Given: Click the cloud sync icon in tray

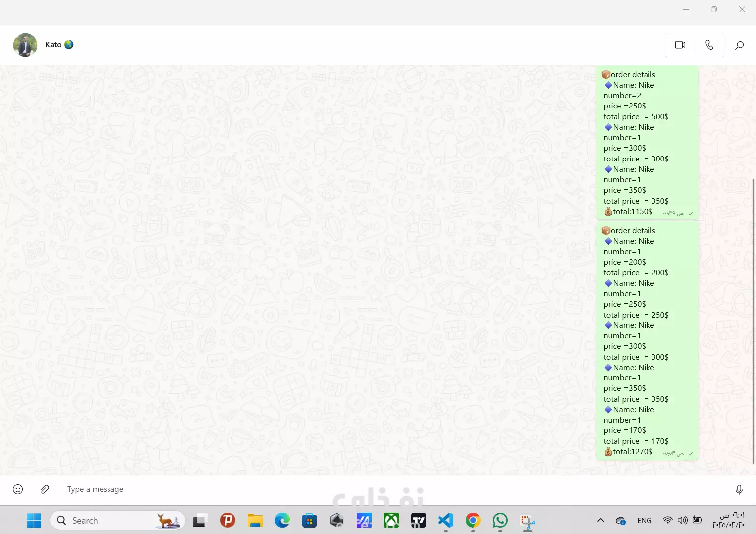Looking at the screenshot, I should [620, 521].
